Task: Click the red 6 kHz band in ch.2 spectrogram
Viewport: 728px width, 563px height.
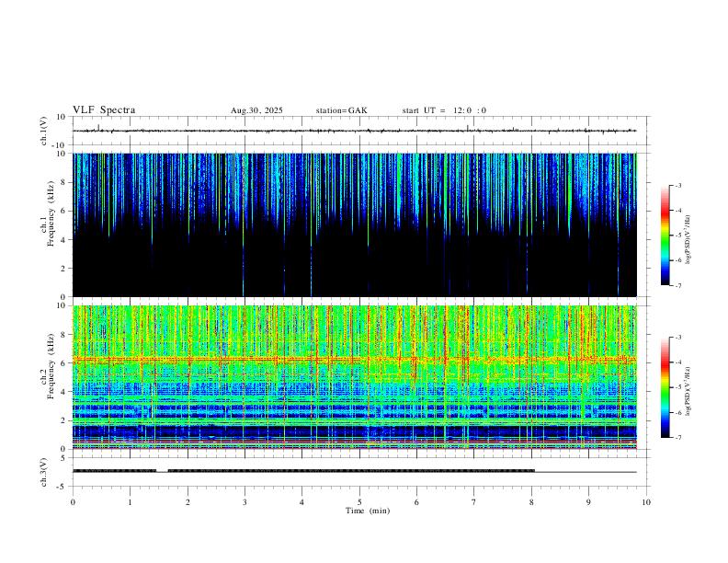Action: tap(355, 359)
